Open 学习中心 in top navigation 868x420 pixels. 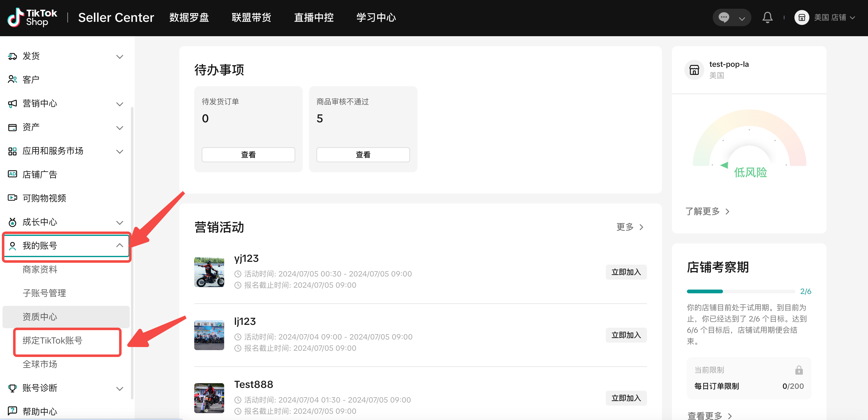(376, 17)
